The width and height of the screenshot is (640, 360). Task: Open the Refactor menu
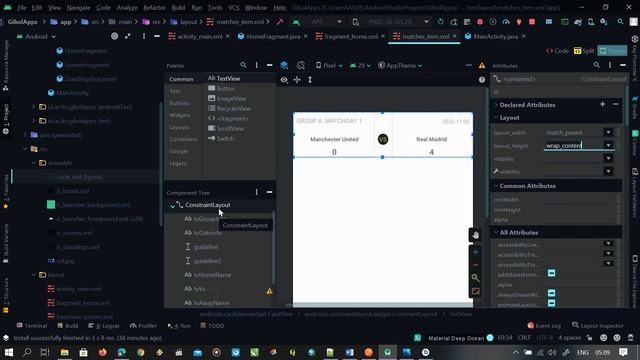pos(154,7)
